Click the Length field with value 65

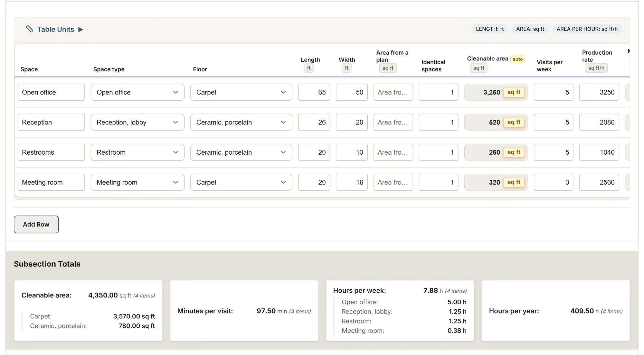point(314,92)
